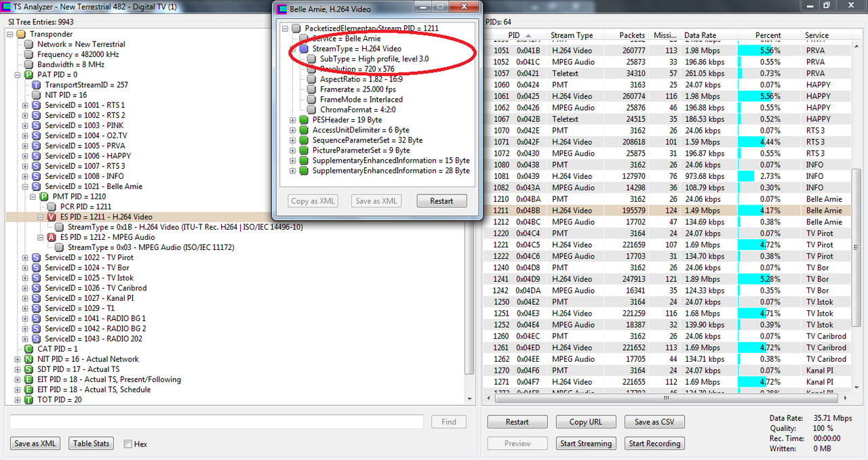868x460 pixels.
Task: Click the green icon of SequenceParameterSet
Action: pos(304,140)
